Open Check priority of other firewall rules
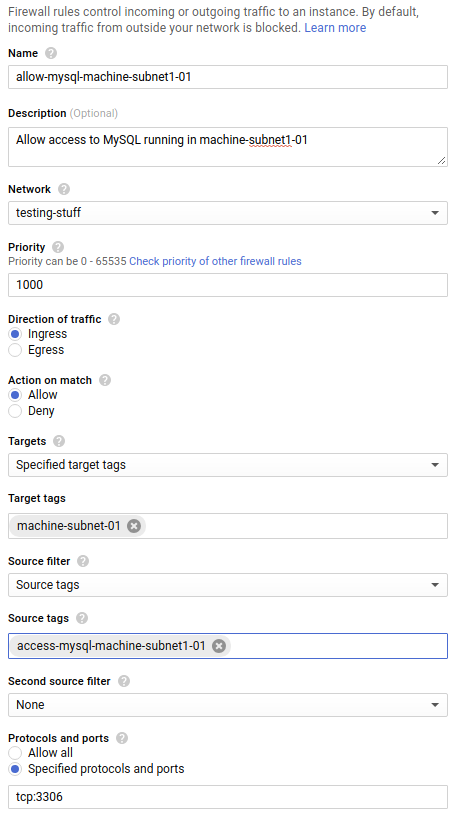The image size is (461, 816). tap(215, 261)
